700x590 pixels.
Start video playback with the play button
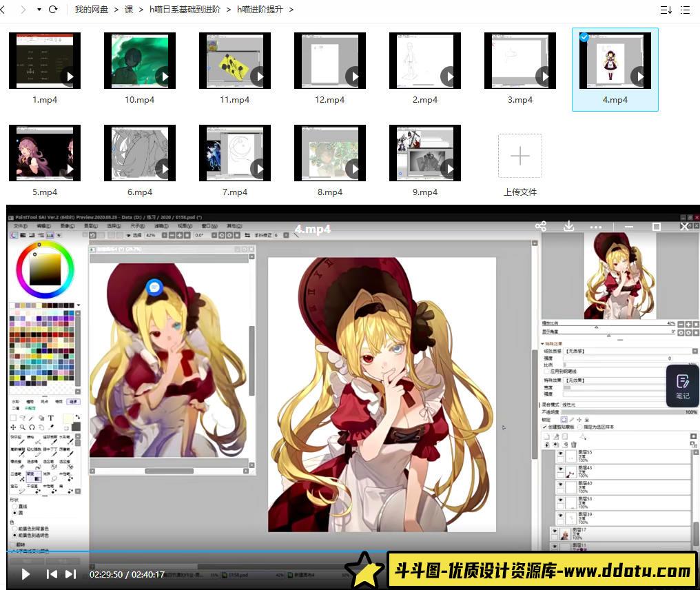(x=25, y=574)
